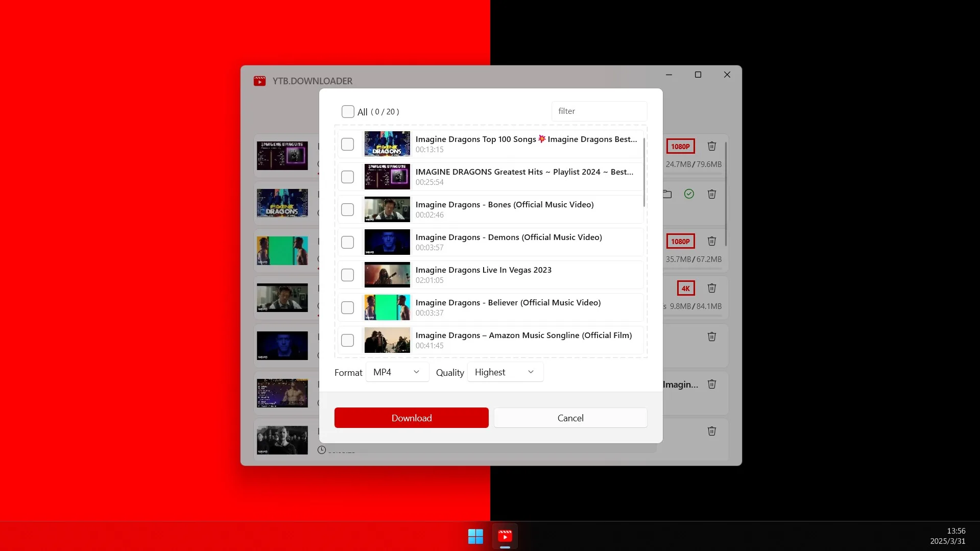The image size is (980, 551).
Task: Check the Live In Vegas 2023 box
Action: pyautogui.click(x=347, y=275)
